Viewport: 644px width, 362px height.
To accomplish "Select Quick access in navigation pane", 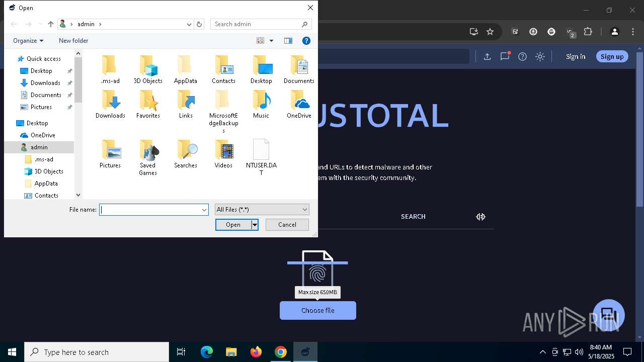I will (43, 59).
